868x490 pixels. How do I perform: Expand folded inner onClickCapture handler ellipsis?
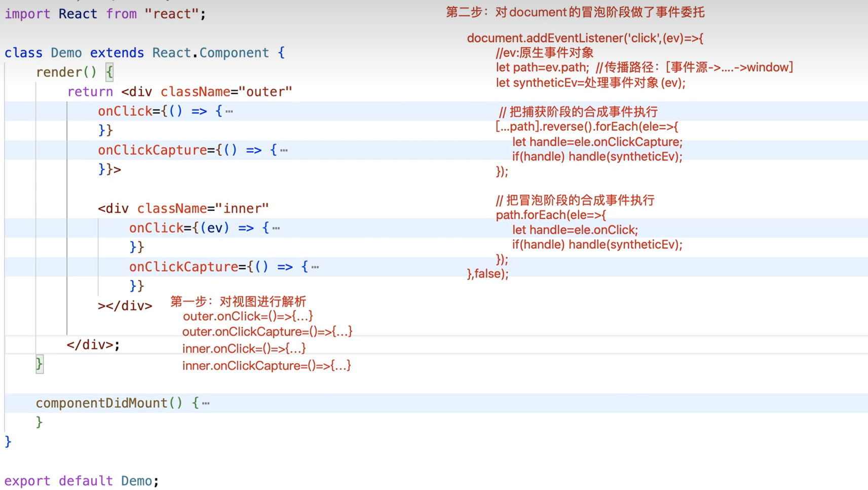click(x=315, y=267)
